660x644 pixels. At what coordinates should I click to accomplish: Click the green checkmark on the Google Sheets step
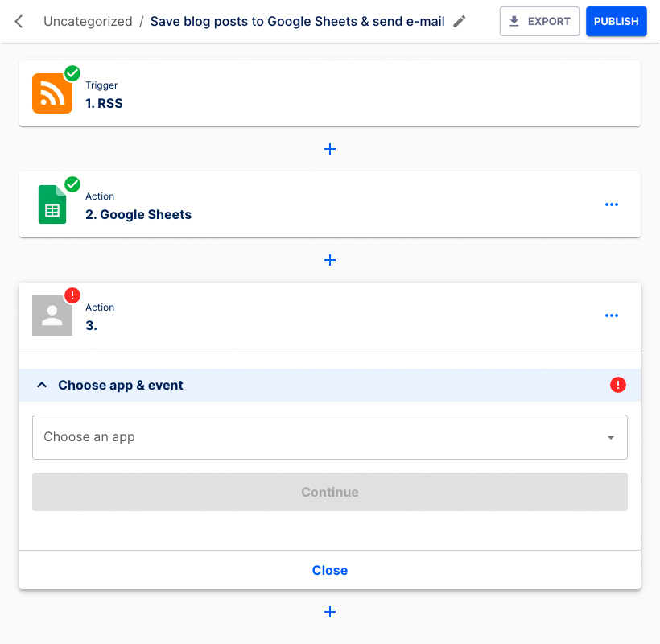click(72, 184)
